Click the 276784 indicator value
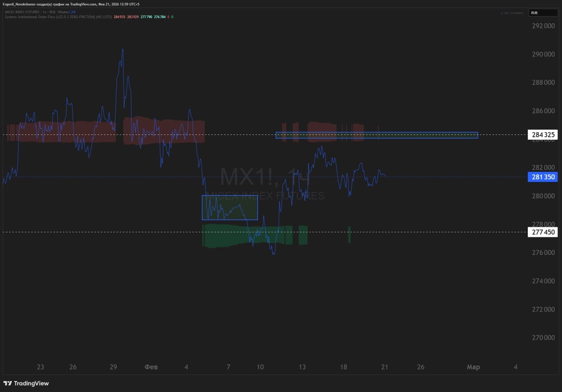Viewport: 562px width, 392px height. [x=160, y=16]
